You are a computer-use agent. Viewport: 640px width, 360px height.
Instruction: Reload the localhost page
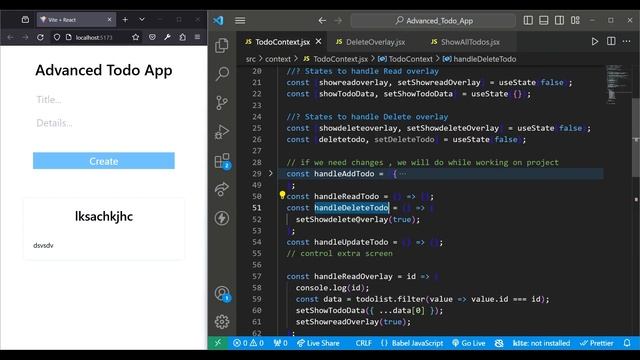pyautogui.click(x=40, y=37)
